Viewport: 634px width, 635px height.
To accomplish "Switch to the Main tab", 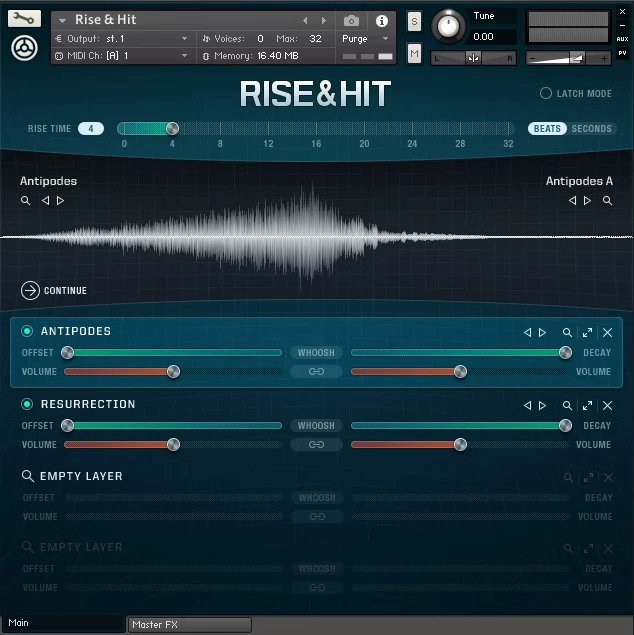I will point(63,623).
